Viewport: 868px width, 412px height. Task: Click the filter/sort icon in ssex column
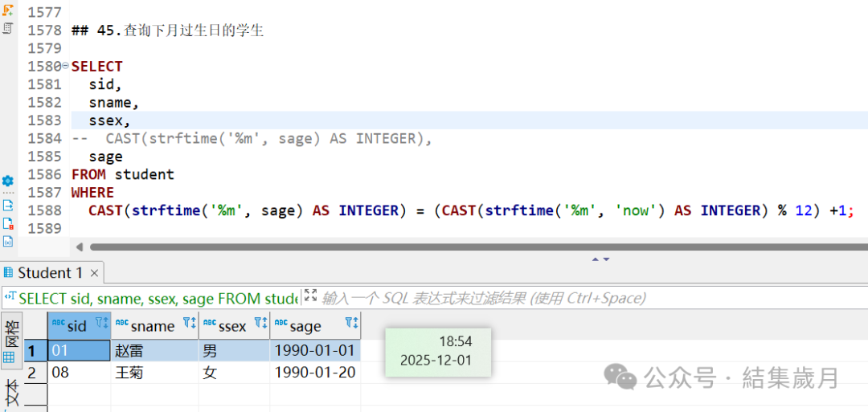pyautogui.click(x=260, y=323)
